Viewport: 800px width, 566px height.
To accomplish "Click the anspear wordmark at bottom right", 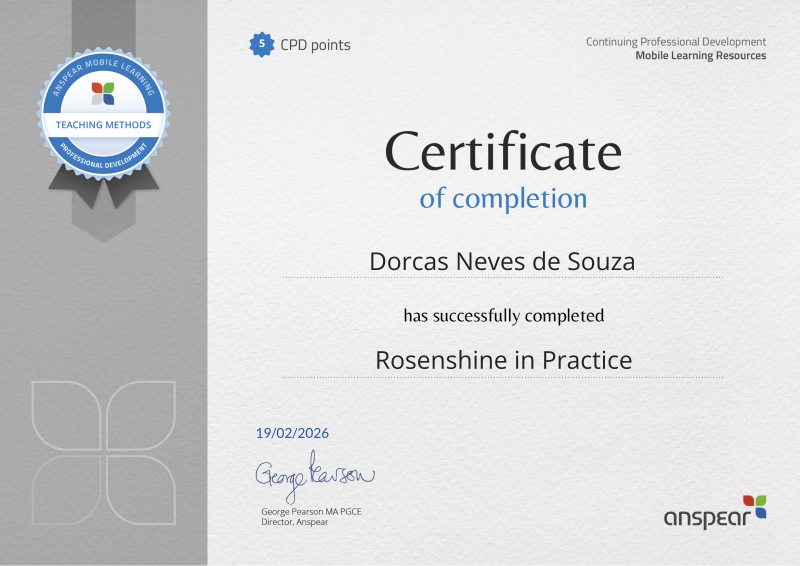I will coord(702,515).
